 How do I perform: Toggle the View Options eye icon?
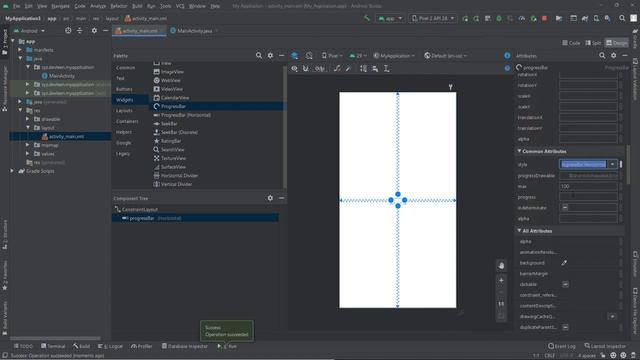pos(294,69)
